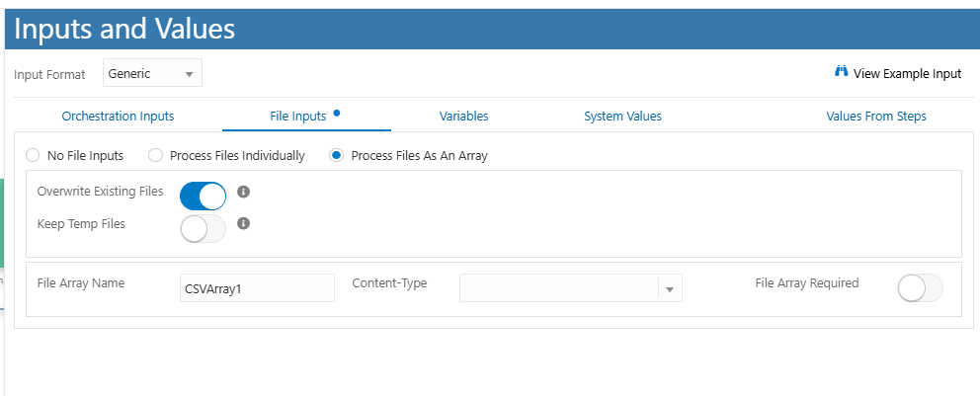980x396 pixels.
Task: Choose Process Files Individually option
Action: tap(155, 155)
